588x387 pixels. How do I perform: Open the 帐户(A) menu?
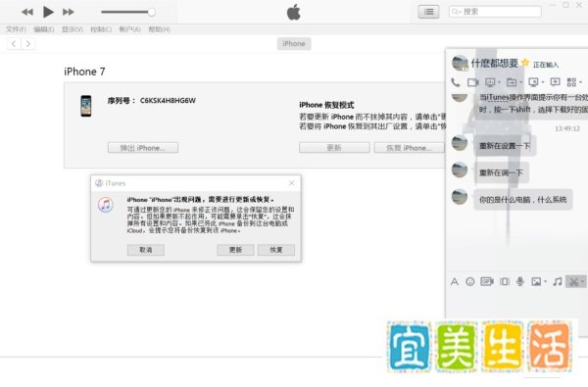click(x=129, y=29)
